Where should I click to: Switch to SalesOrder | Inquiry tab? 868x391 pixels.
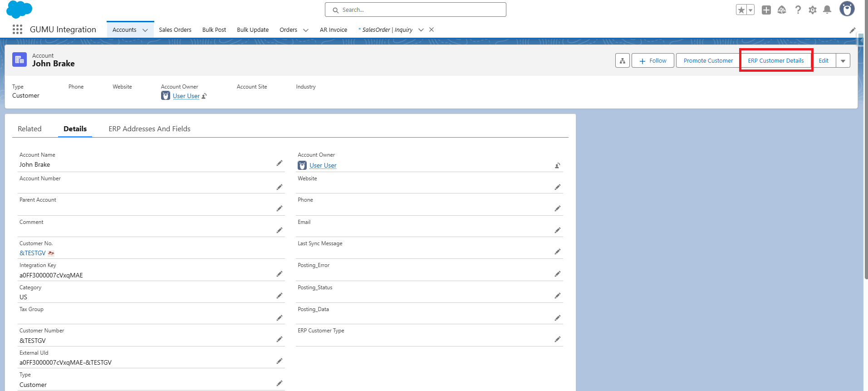(387, 30)
